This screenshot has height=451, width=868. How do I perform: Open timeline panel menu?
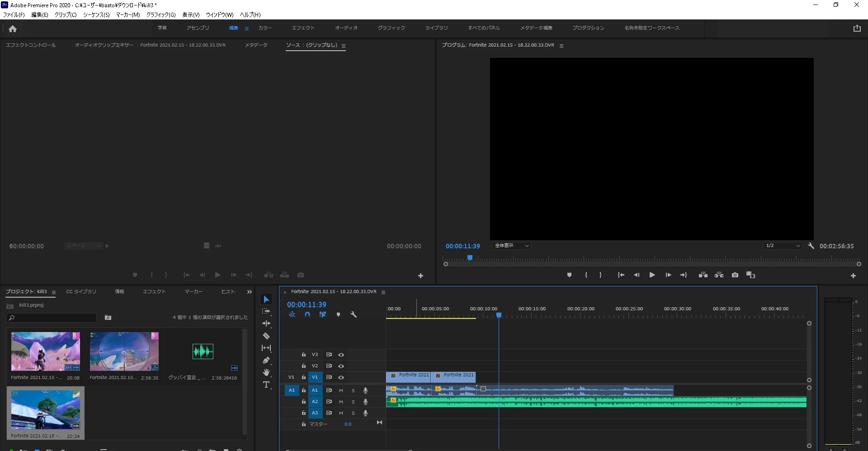point(383,292)
